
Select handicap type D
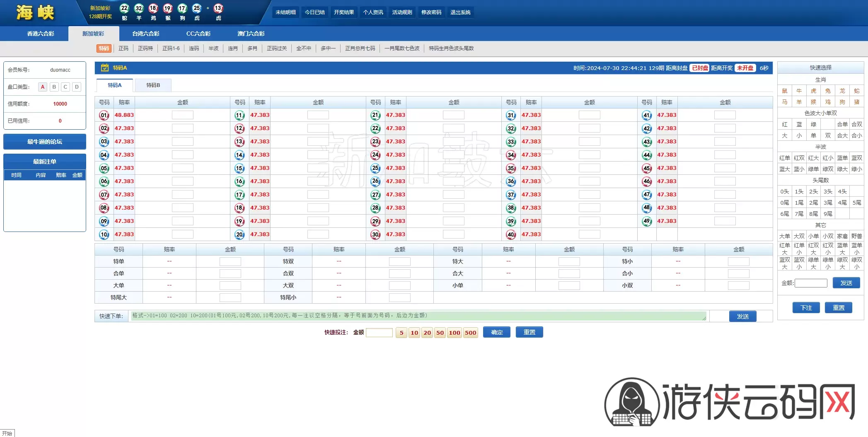(x=77, y=87)
